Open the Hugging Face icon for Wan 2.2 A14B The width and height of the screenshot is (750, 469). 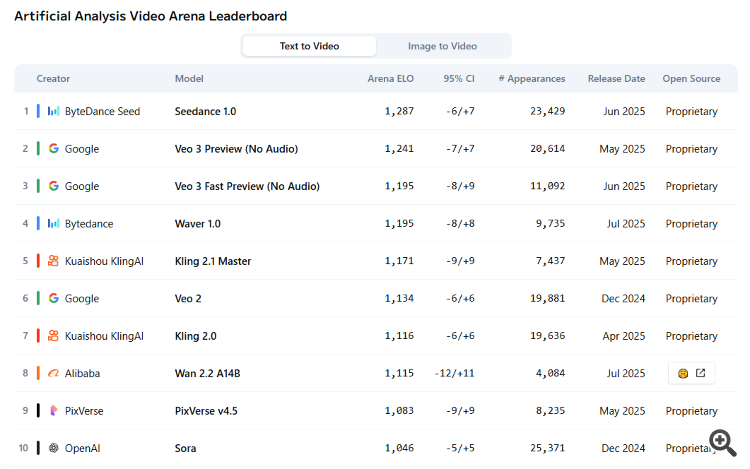(x=683, y=373)
